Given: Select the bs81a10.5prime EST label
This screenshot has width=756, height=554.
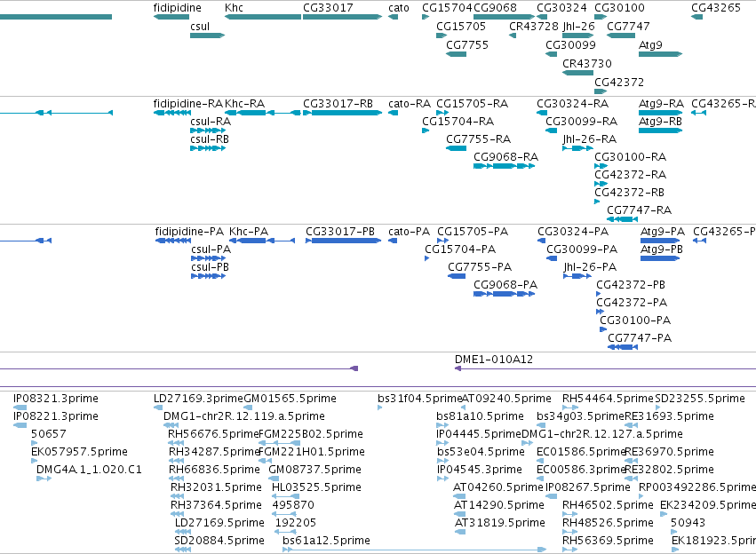Looking at the screenshot, I should click(x=481, y=415).
